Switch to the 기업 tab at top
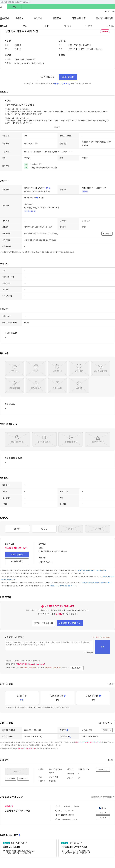 (x=14, y=7)
